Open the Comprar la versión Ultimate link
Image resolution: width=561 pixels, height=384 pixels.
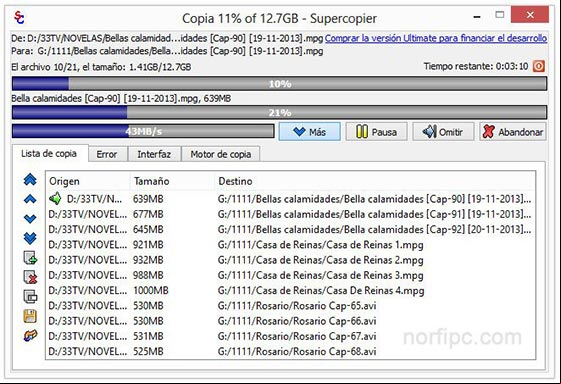[x=436, y=38]
